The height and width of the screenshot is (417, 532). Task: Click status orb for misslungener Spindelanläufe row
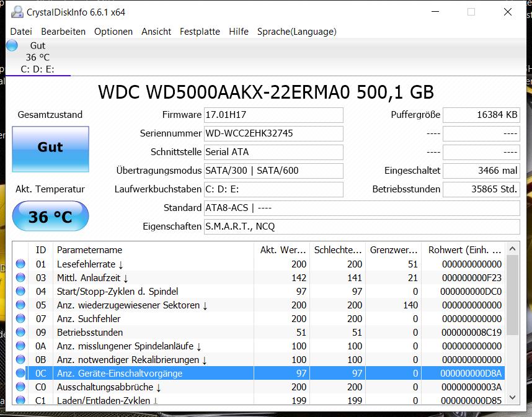[20, 346]
